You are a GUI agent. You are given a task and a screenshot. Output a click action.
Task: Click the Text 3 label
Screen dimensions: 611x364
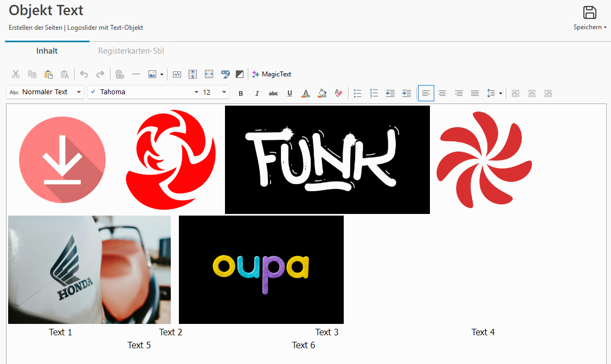[x=327, y=332]
